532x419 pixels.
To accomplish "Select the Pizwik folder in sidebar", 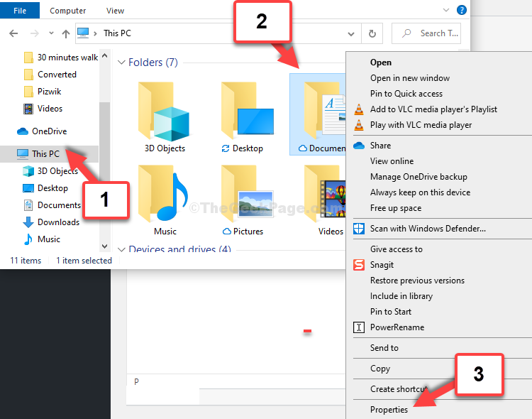I will (x=43, y=92).
